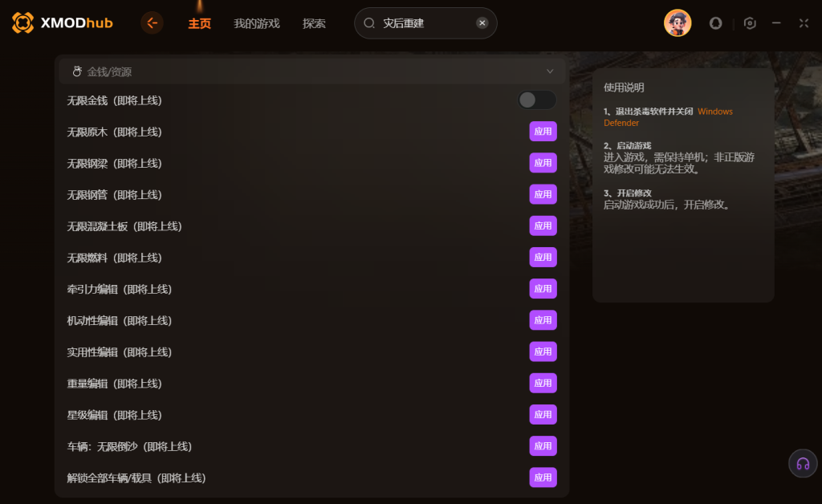Open the notifications bell
This screenshot has height=504, width=822.
[715, 23]
